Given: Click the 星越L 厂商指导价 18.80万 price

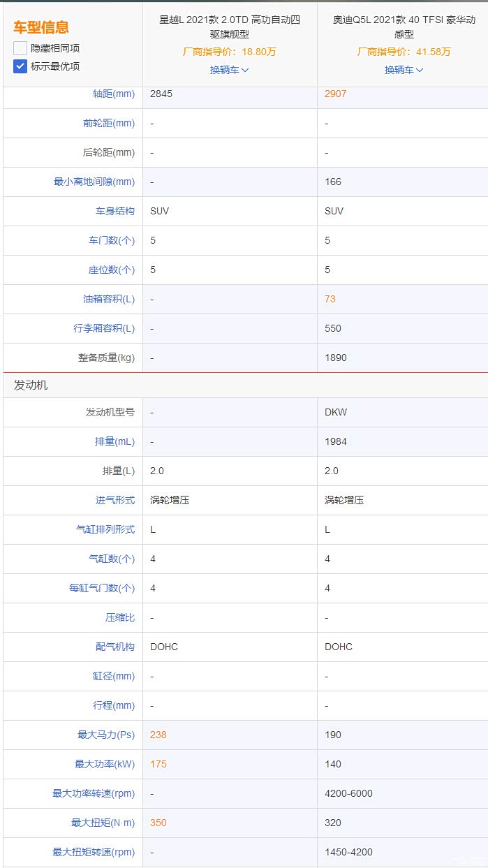Looking at the screenshot, I should (x=229, y=52).
